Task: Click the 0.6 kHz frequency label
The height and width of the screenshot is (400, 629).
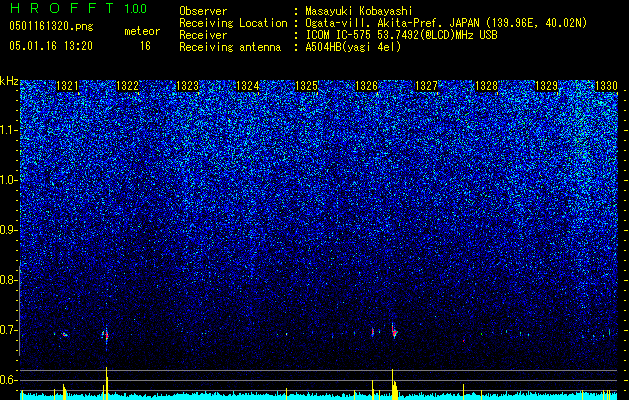Action: (8, 380)
